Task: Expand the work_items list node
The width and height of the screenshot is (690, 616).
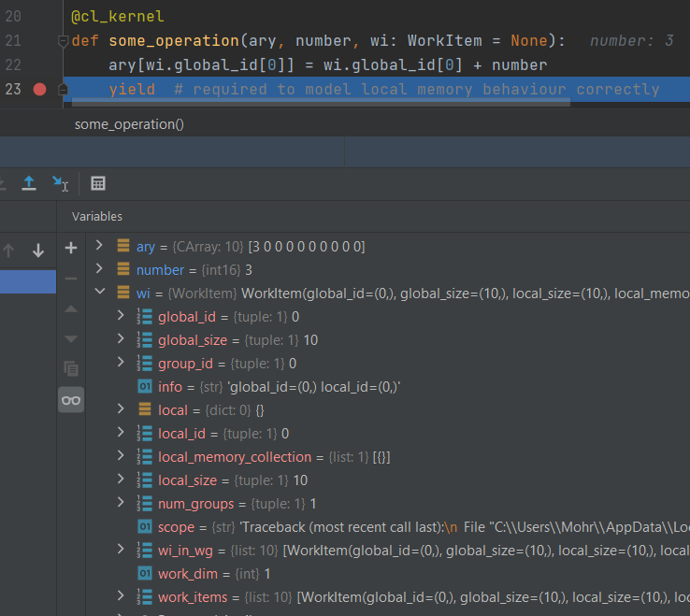Action: pyautogui.click(x=121, y=596)
